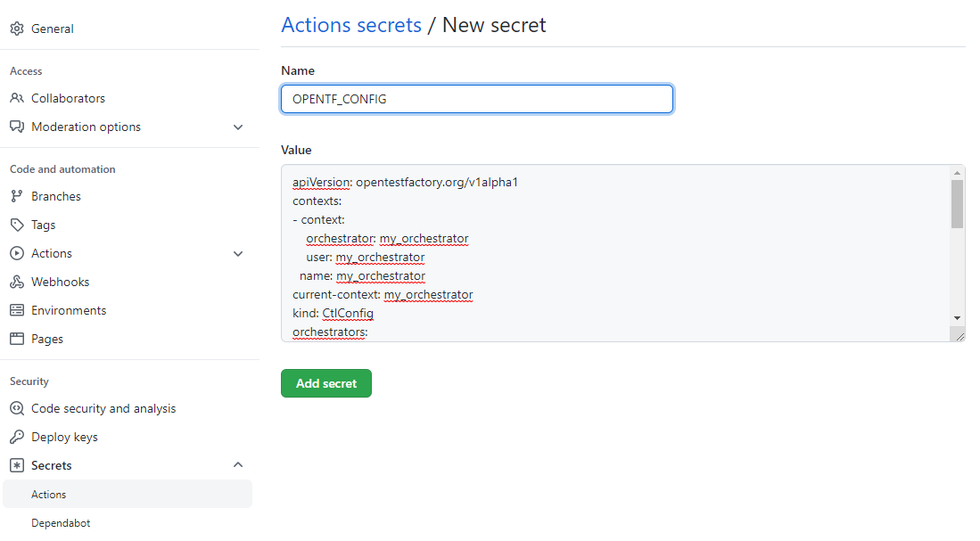Viewport: 980px width, 541px height.
Task: Select Actions under Secrets
Action: [x=128, y=494]
